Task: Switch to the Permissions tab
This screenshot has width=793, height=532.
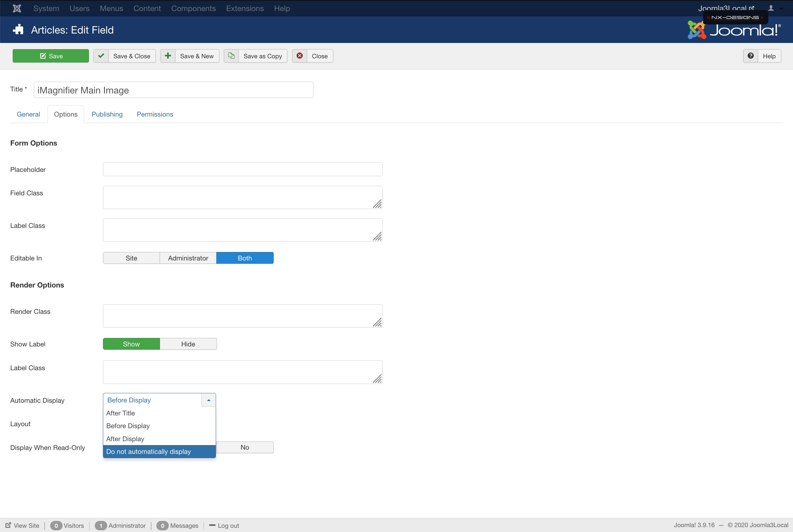Action: click(x=155, y=114)
